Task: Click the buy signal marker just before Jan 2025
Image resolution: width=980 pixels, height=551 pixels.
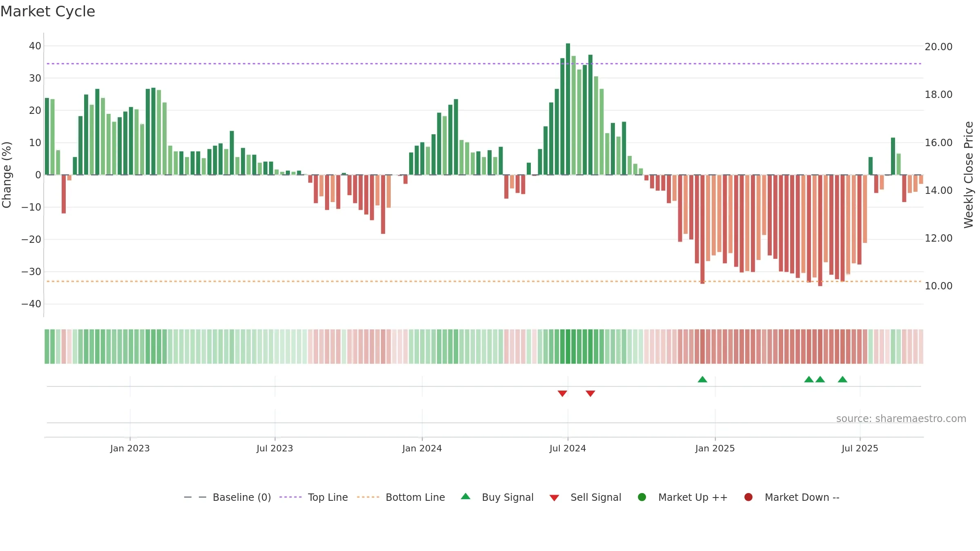Action: (702, 379)
